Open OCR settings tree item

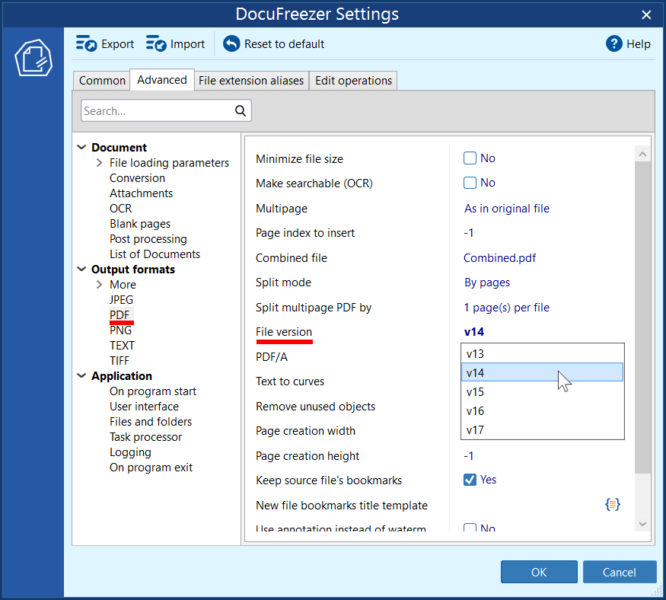pos(121,208)
